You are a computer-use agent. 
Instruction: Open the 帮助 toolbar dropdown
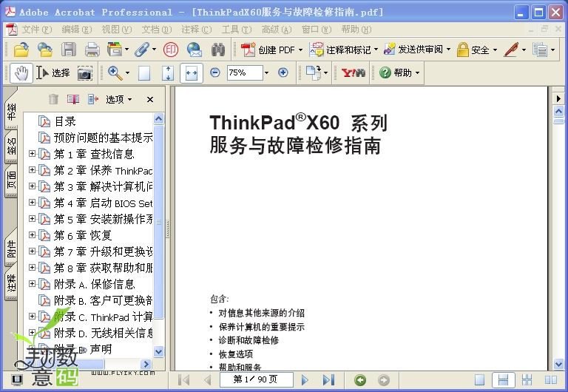417,72
